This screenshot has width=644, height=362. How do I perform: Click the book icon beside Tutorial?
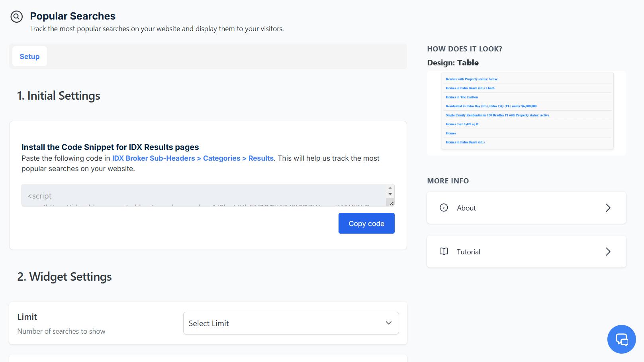[444, 252]
